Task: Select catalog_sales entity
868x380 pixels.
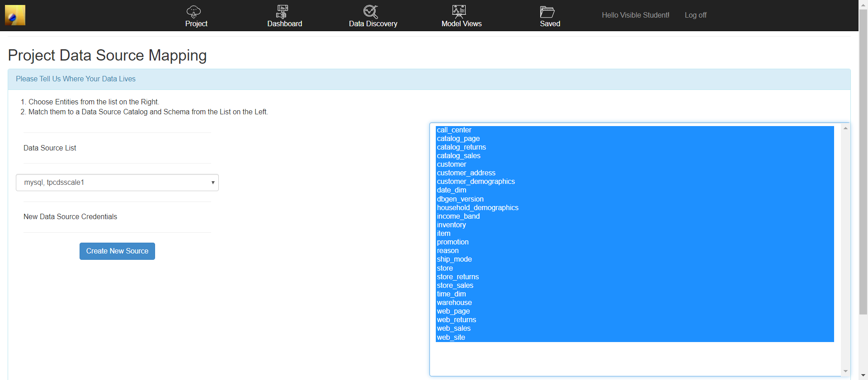Action: click(x=635, y=156)
